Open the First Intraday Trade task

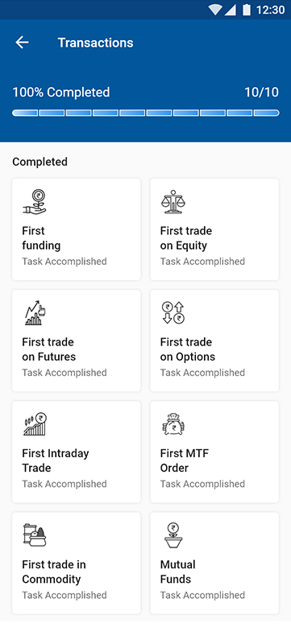(x=77, y=452)
